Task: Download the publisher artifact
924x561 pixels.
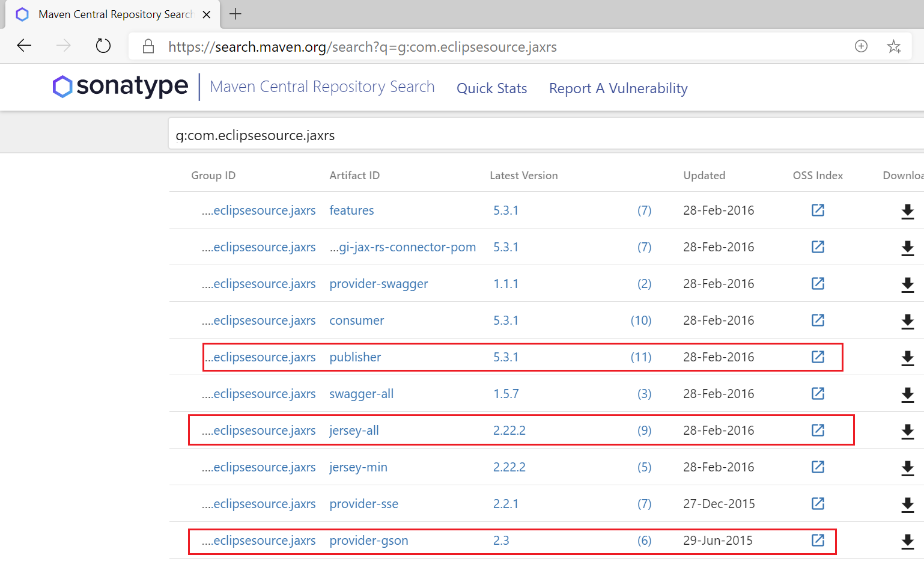Action: click(908, 358)
